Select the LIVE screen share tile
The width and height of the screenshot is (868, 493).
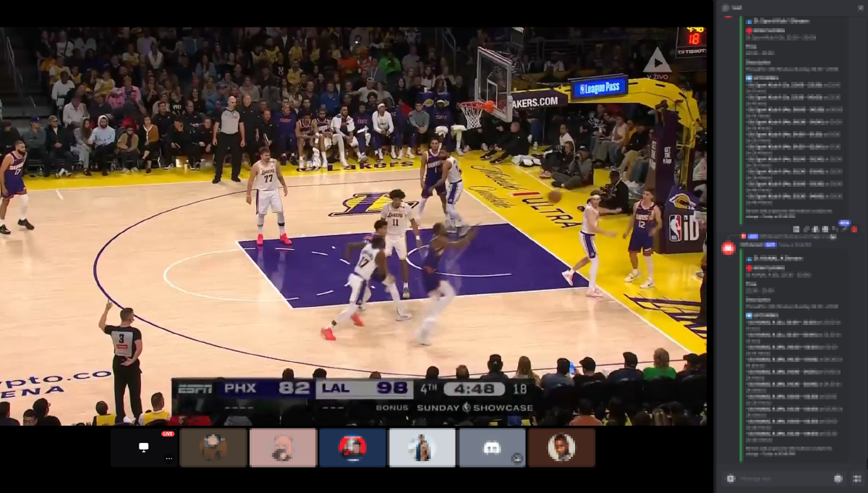coord(144,447)
